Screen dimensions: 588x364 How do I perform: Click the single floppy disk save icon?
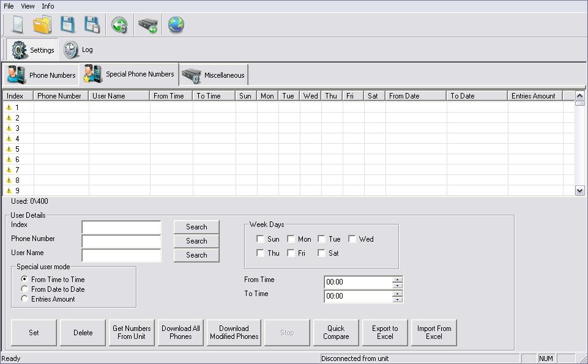coord(67,25)
